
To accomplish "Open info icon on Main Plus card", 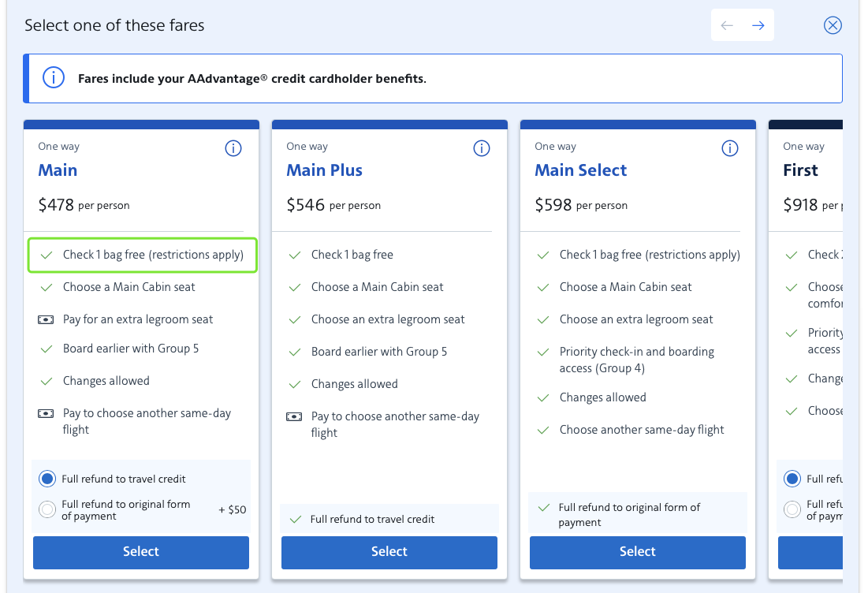I will point(482,148).
